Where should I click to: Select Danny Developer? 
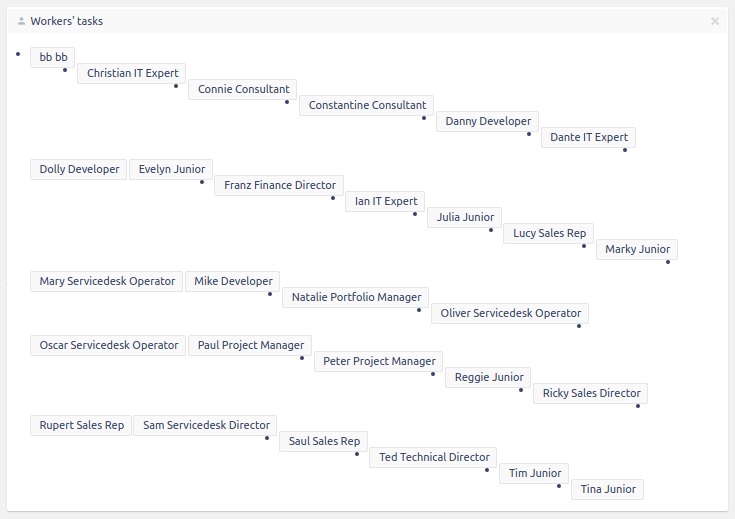[x=488, y=121]
